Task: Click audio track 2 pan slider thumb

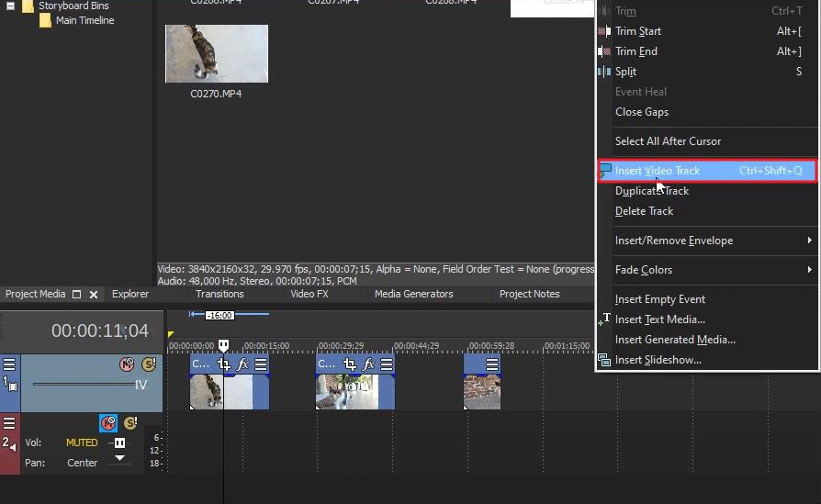Action: (x=120, y=458)
